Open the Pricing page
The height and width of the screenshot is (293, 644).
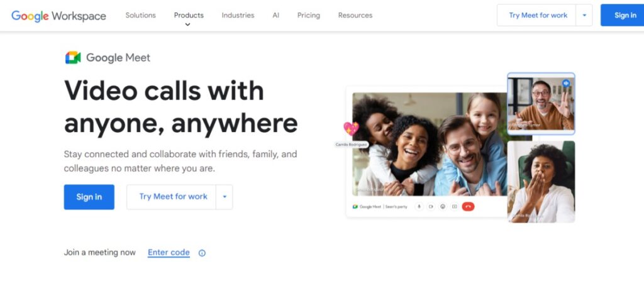tap(308, 15)
